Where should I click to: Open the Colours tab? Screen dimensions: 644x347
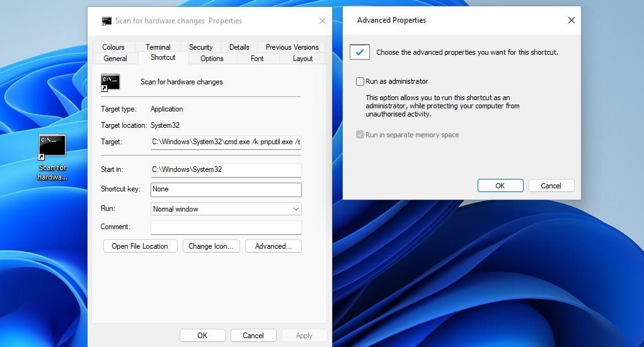113,47
